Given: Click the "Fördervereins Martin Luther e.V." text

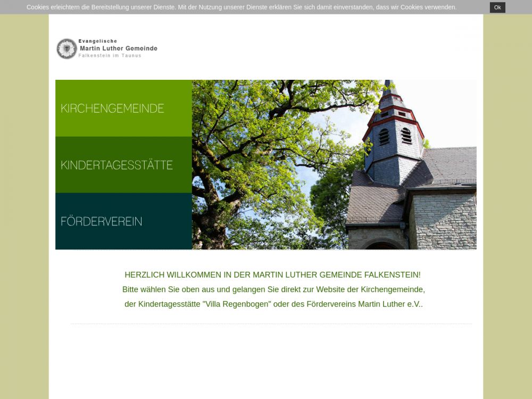Looking at the screenshot, I should 364,304.
